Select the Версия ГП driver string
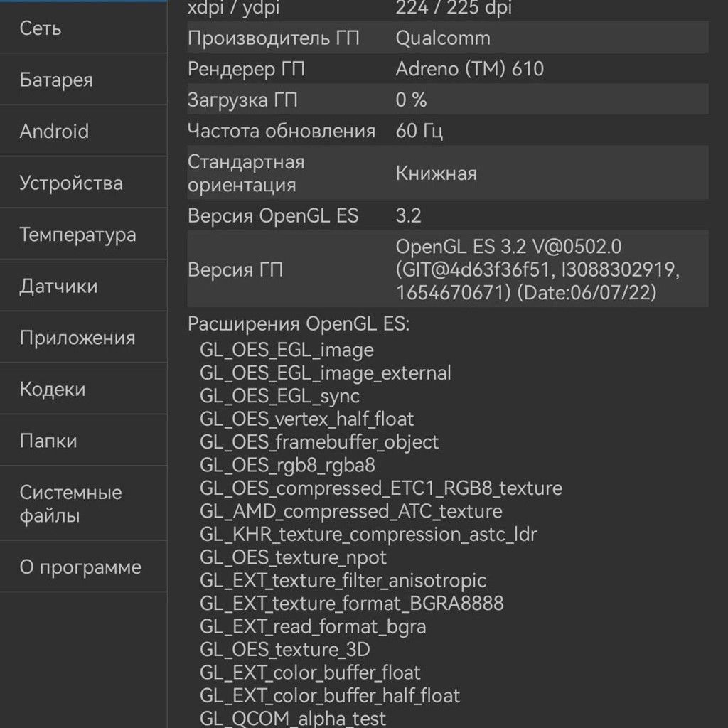This screenshot has width=728, height=728. click(537, 269)
